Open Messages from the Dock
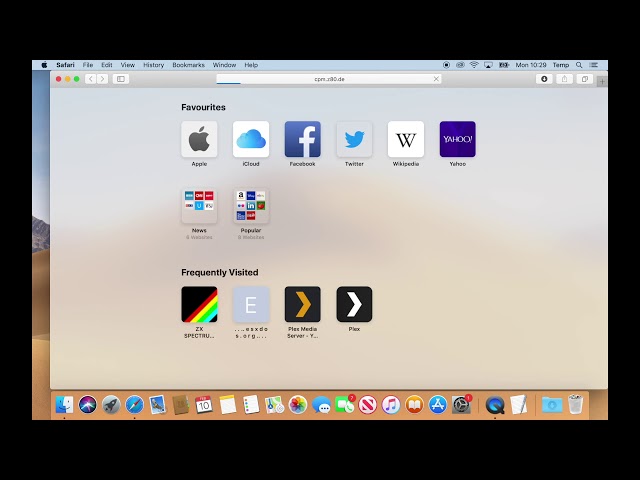 pyautogui.click(x=321, y=405)
